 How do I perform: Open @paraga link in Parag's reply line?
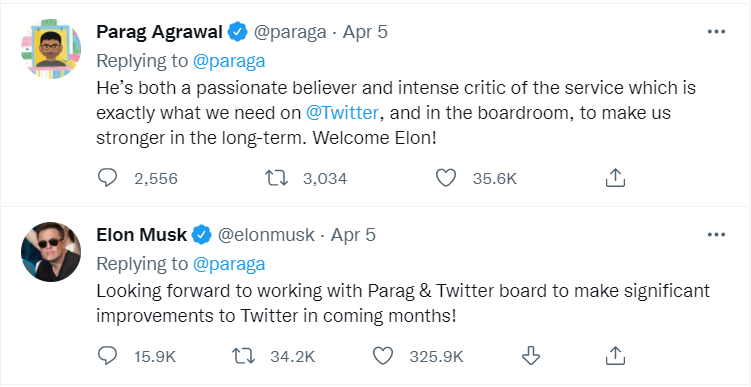coord(229,61)
